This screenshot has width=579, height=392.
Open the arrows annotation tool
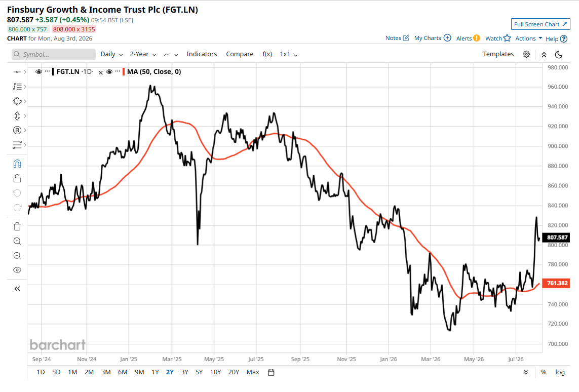click(x=17, y=116)
